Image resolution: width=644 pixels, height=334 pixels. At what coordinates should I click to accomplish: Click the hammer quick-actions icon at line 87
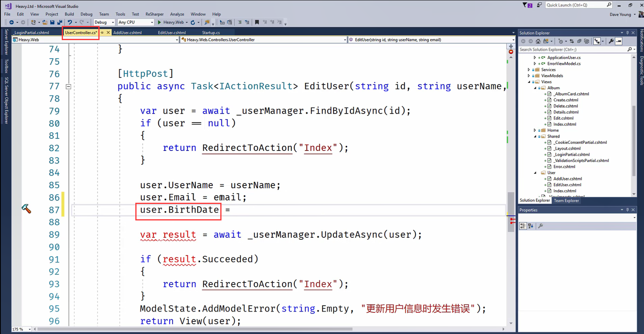[26, 209]
